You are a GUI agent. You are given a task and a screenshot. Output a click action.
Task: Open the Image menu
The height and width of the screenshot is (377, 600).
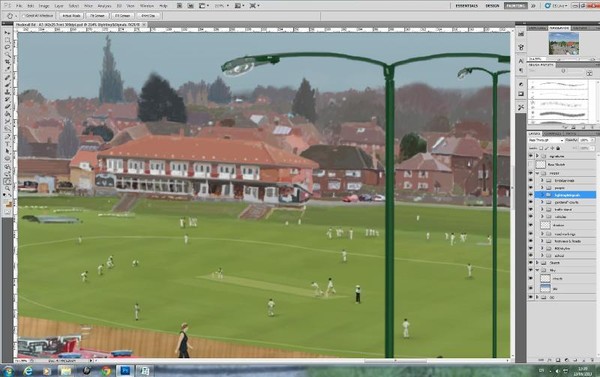(44, 6)
